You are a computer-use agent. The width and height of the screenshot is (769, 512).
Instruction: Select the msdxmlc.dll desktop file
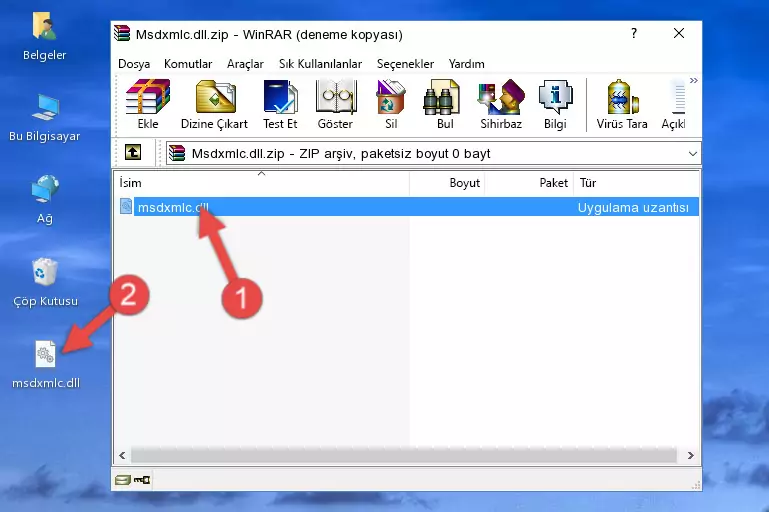click(x=46, y=365)
